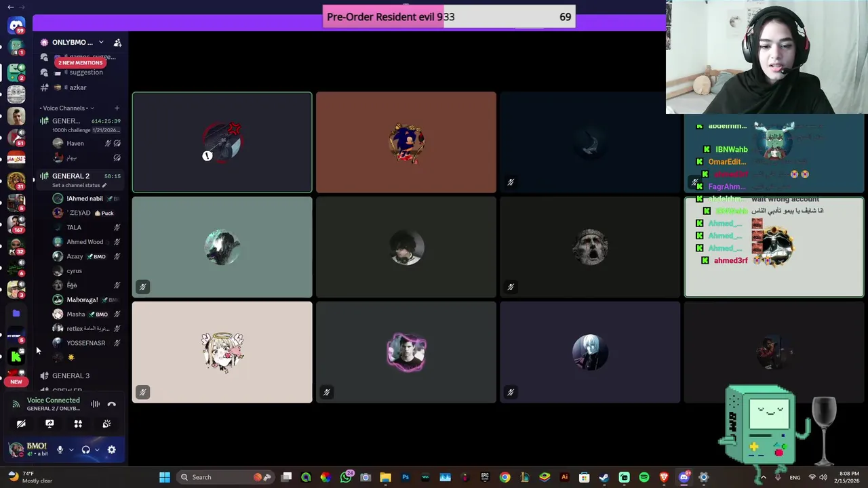Open Epic Games Launcher from taskbar
This screenshot has height=488, width=868.
click(x=485, y=477)
